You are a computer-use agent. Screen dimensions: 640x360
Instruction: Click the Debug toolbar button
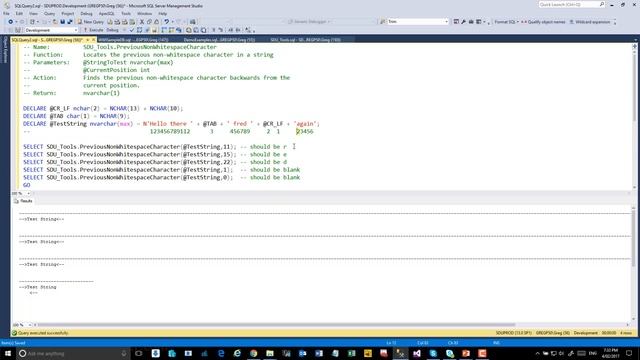pyautogui.click(x=113, y=30)
